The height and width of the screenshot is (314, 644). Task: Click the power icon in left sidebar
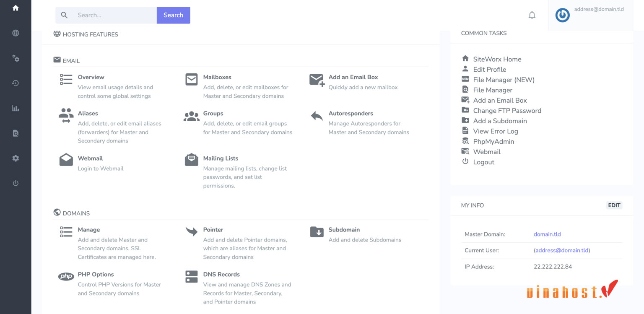pyautogui.click(x=16, y=183)
